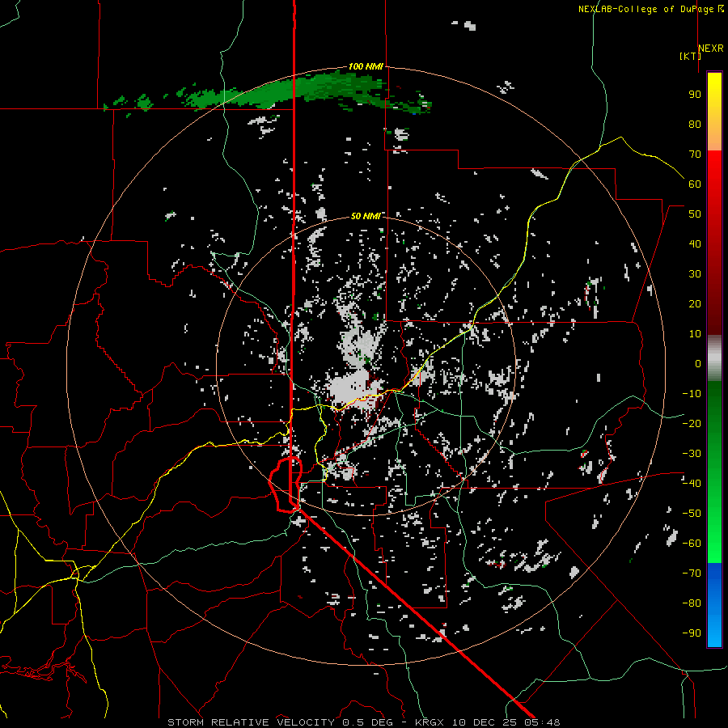
Task: Click the -10 scale label
Action: [692, 394]
